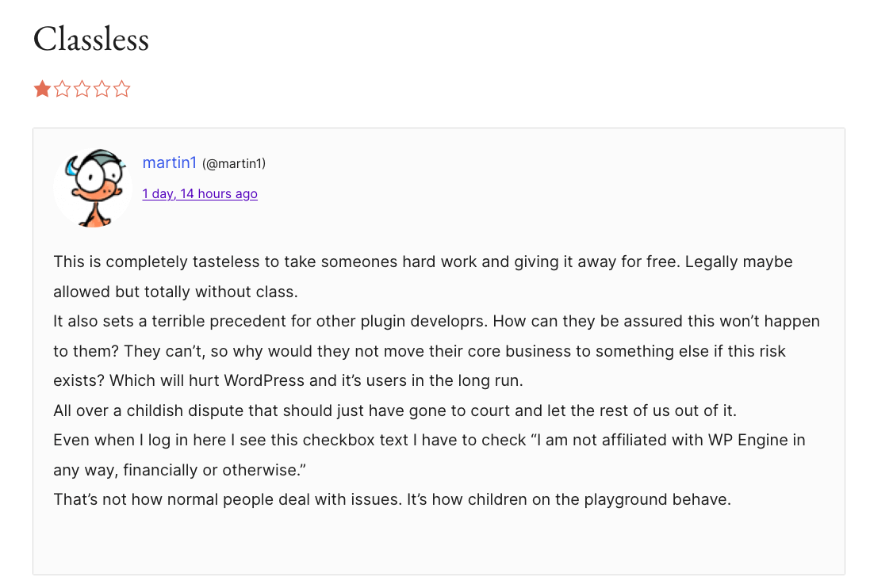Open the cartoon duck avatar image
Screen dimensions: 870x588
[94, 189]
